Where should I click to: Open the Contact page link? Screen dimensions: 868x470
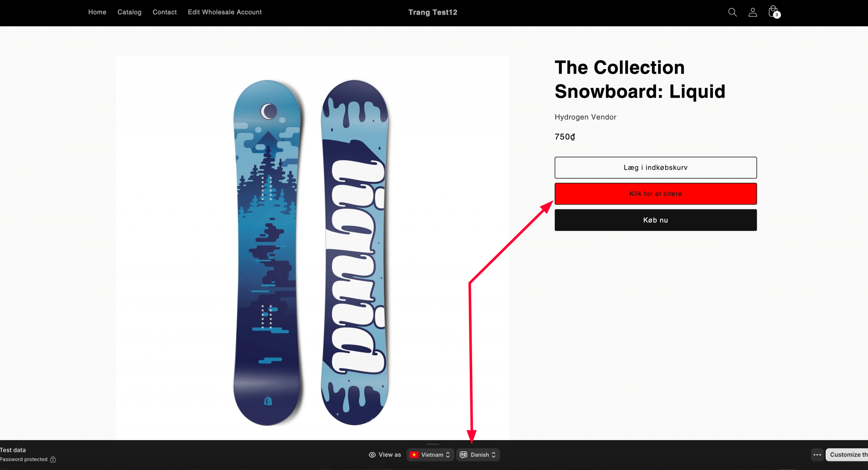click(x=164, y=12)
